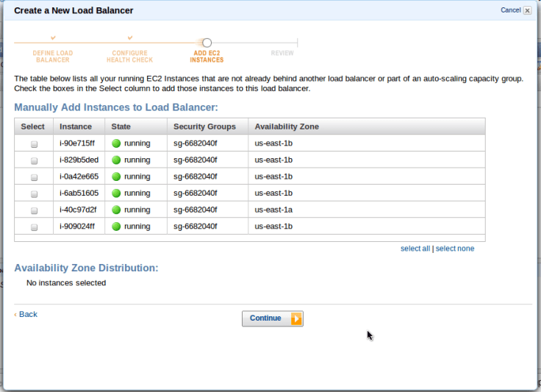Close the dialog with the X icon
The height and width of the screenshot is (392, 541).
tap(527, 10)
